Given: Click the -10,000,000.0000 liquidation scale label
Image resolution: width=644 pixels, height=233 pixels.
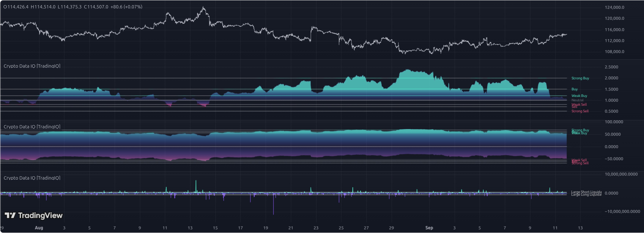Looking at the screenshot, I should point(622,212).
